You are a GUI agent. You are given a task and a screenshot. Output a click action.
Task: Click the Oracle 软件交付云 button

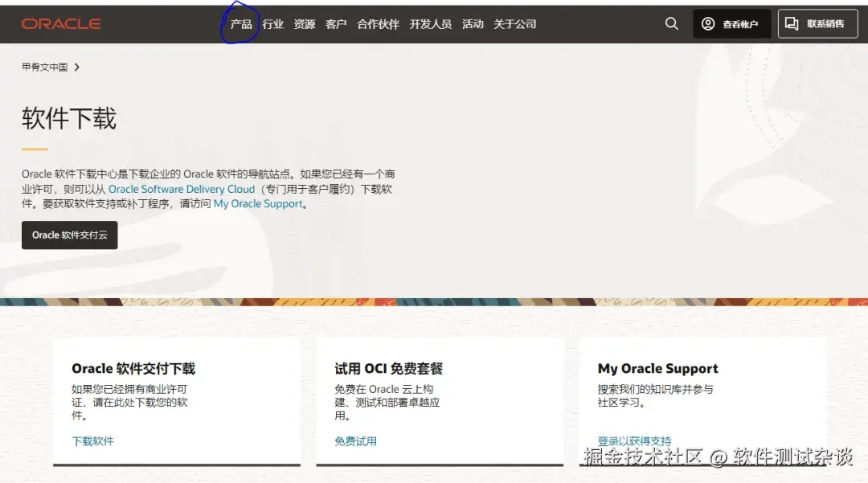pos(69,235)
